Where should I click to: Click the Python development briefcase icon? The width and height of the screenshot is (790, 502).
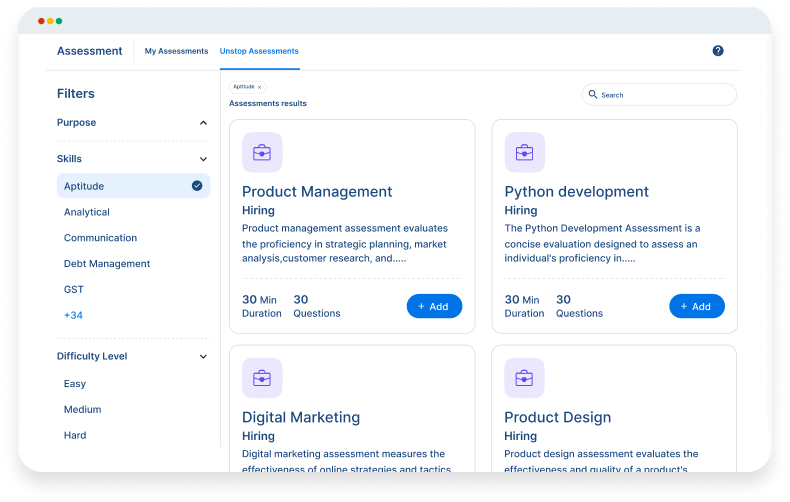(x=524, y=153)
